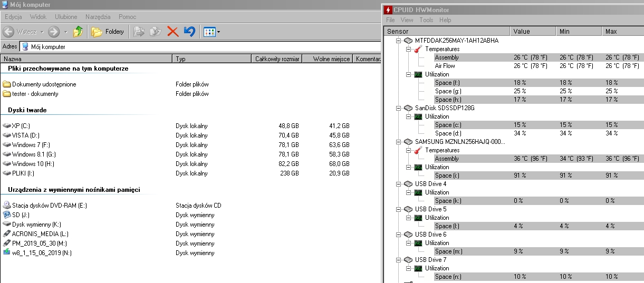This screenshot has height=283, width=644.
Task: Open the Widok menu
Action: click(x=38, y=17)
